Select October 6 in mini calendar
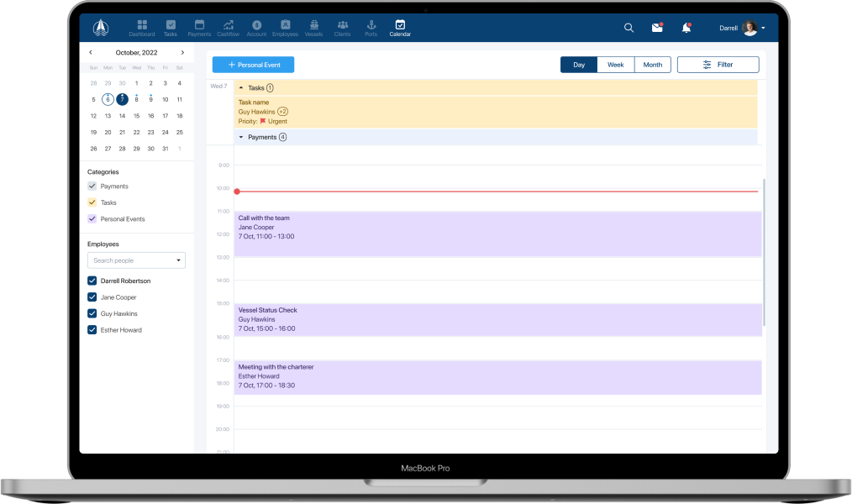Screen dimensions: 852x504 108,99
